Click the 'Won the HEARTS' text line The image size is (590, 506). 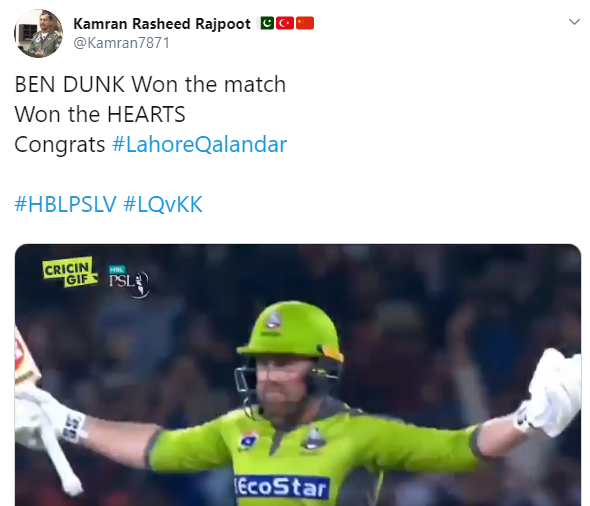[x=100, y=114]
